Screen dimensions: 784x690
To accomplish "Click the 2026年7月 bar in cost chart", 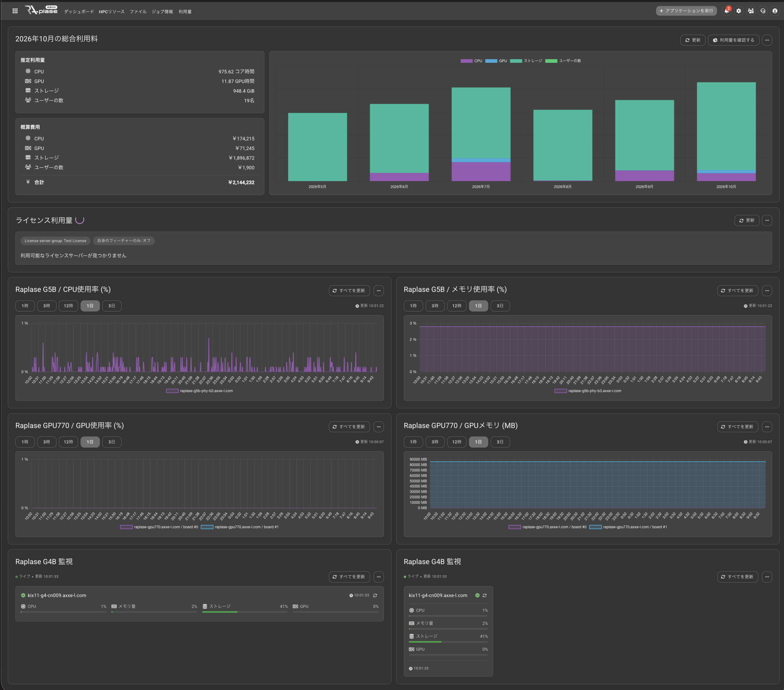I will (481, 134).
